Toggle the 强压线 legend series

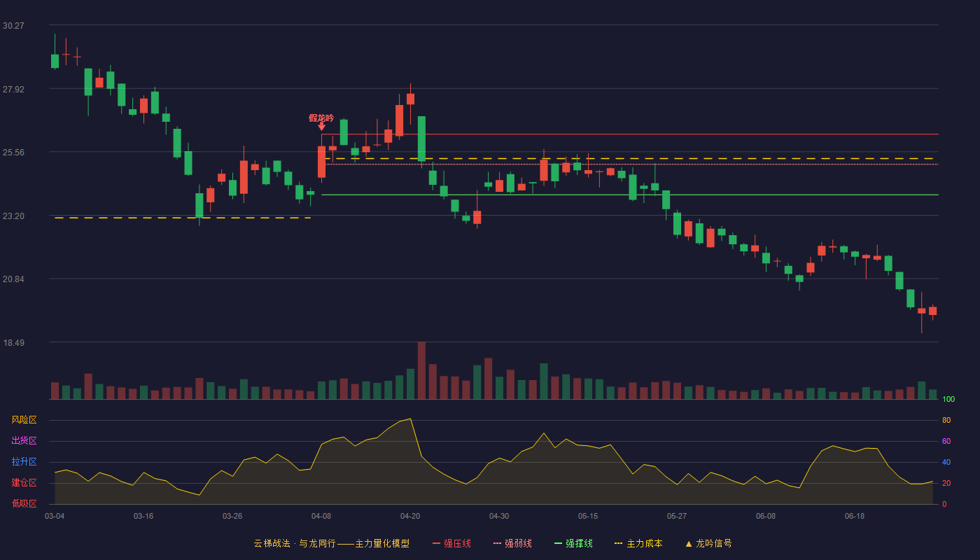(451, 543)
